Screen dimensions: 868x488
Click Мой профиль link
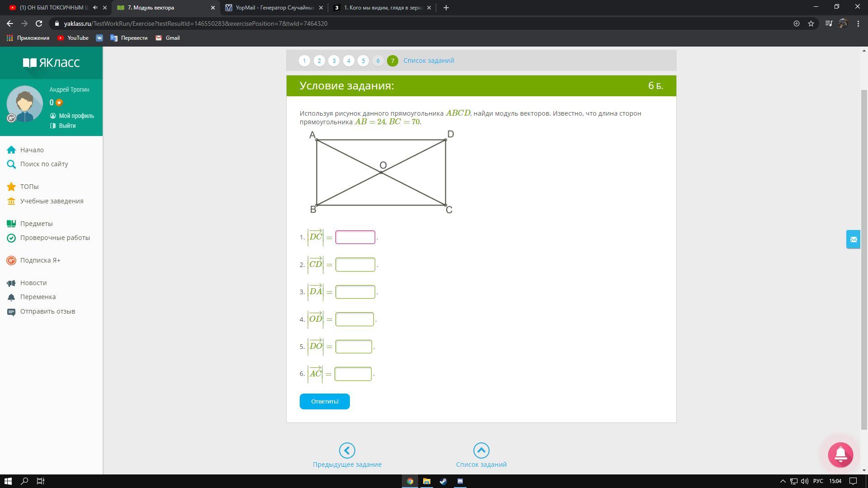tap(76, 116)
